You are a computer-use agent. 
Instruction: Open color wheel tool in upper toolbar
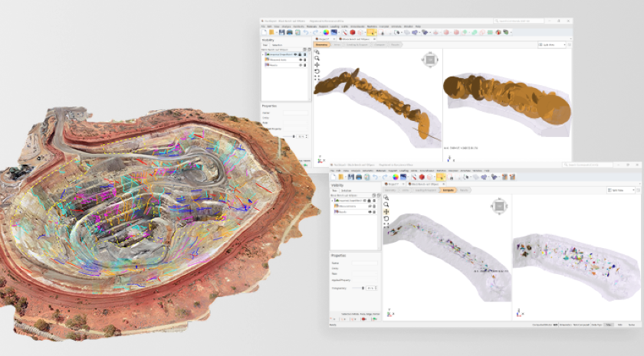point(326,32)
